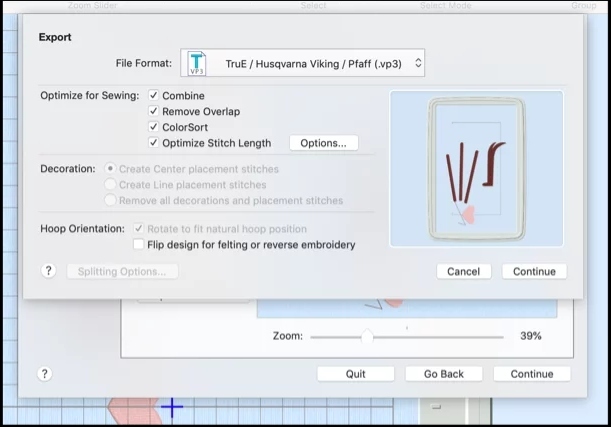The height and width of the screenshot is (427, 611).
Task: Click the Zoom Slider toolbar label
Action: click(92, 5)
